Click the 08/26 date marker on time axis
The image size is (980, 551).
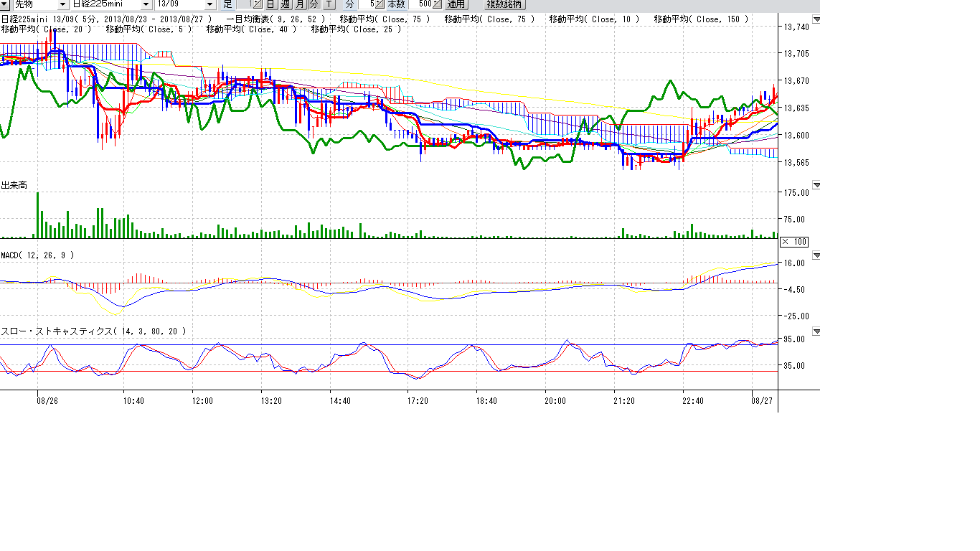pos(47,401)
